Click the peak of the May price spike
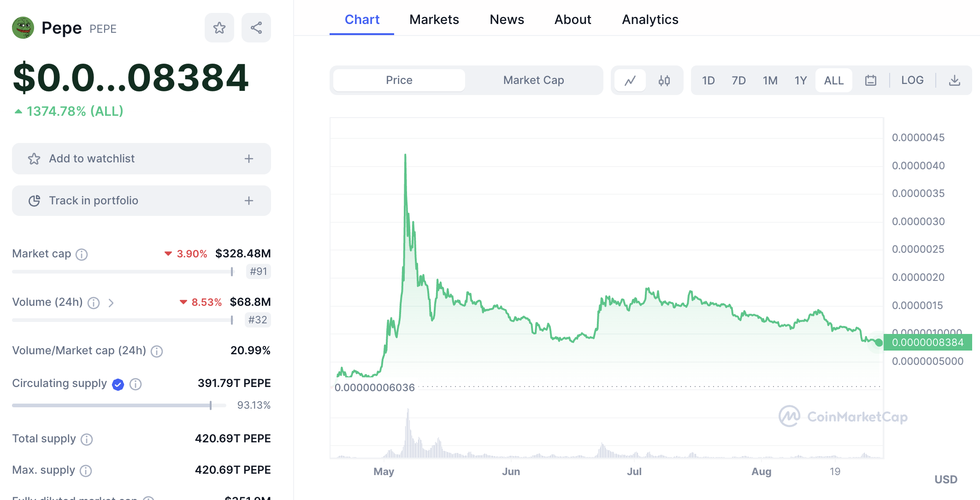980x500 pixels. [x=405, y=155]
